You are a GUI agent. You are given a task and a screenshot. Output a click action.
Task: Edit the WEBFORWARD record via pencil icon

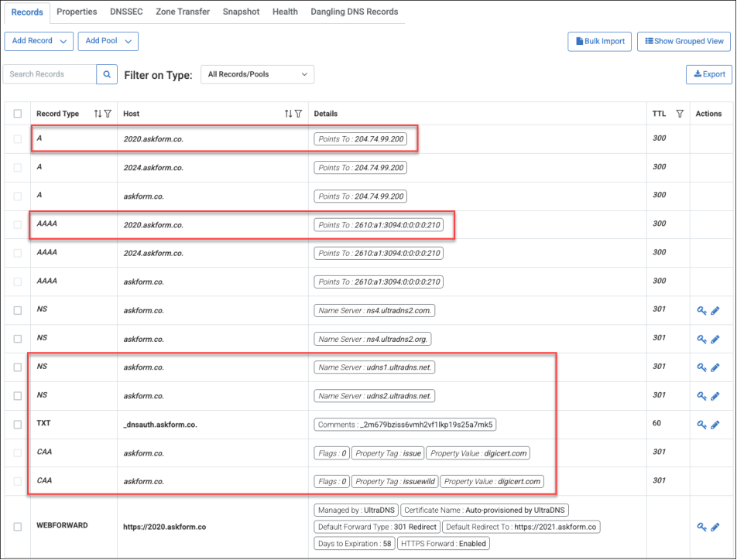(x=715, y=527)
